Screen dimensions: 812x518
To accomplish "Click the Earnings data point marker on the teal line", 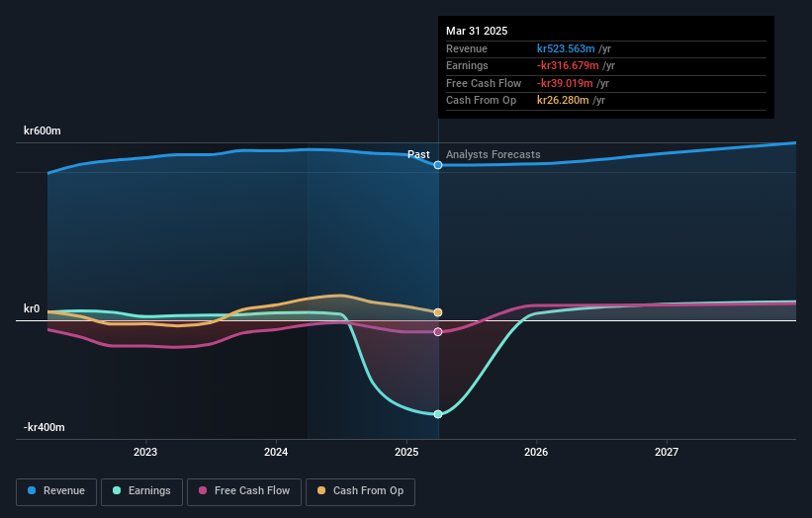I will pyautogui.click(x=438, y=414).
